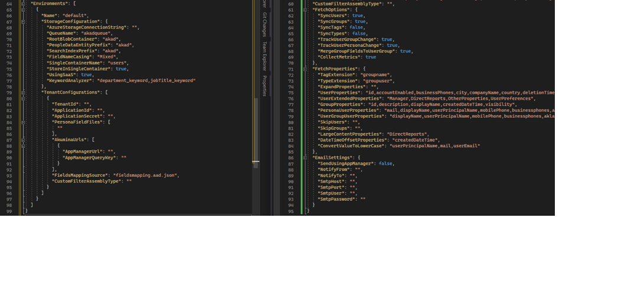The image size is (644, 303).
Task: Open the Git Changes side tab
Action: pos(264,24)
